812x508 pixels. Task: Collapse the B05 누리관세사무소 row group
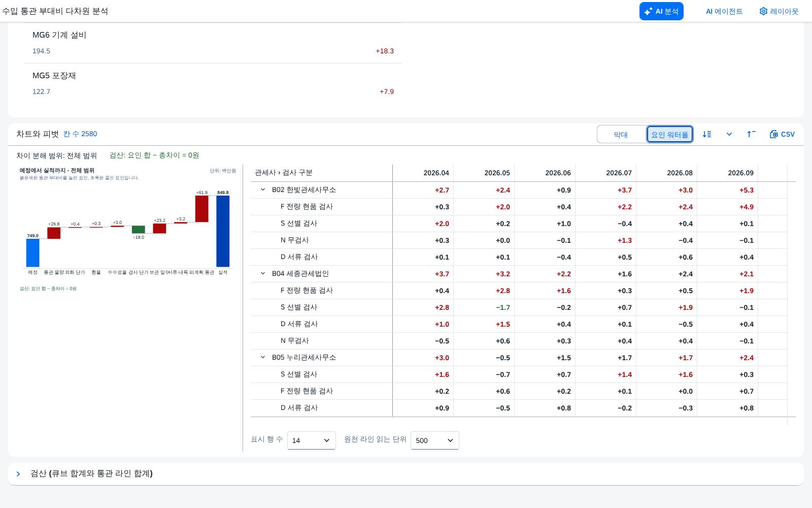coord(263,357)
